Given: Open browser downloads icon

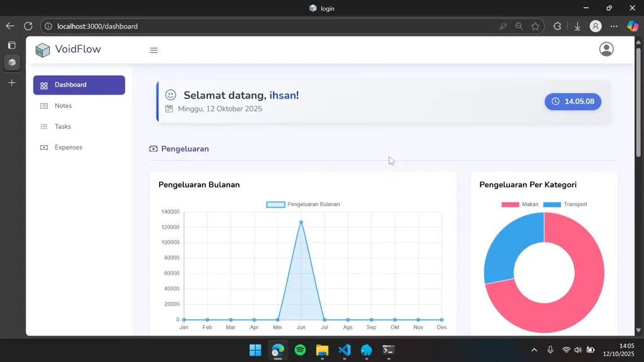Looking at the screenshot, I should pyautogui.click(x=577, y=26).
